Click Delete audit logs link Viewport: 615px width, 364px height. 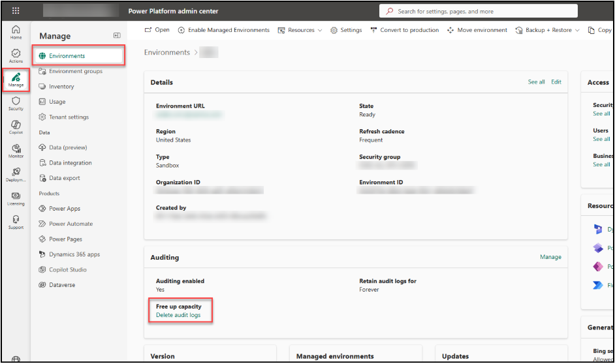(178, 315)
